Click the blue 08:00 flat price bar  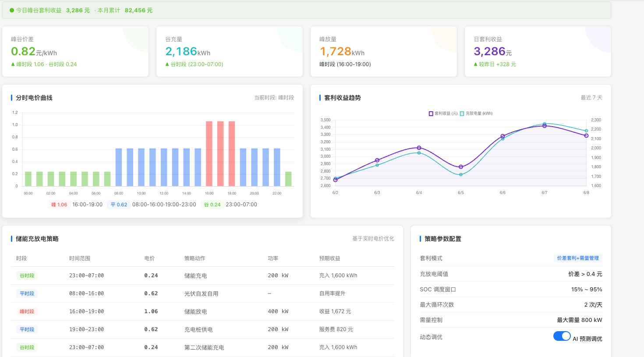(x=119, y=167)
